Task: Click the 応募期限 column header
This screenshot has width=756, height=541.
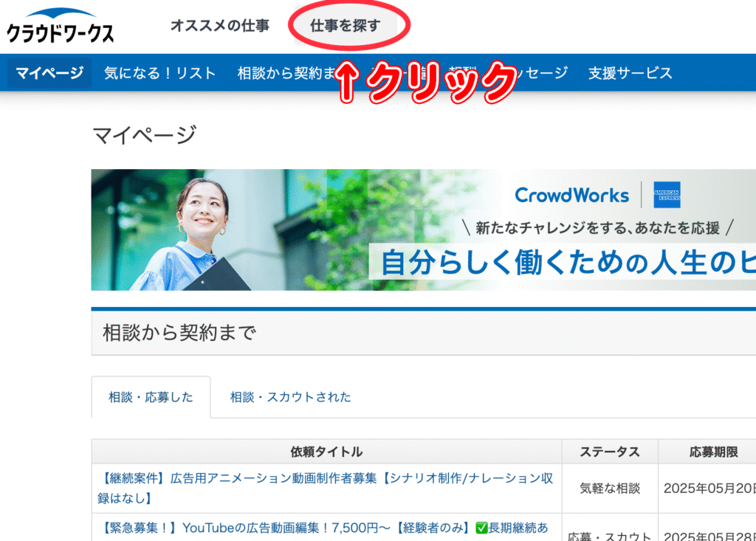Action: tap(707, 451)
